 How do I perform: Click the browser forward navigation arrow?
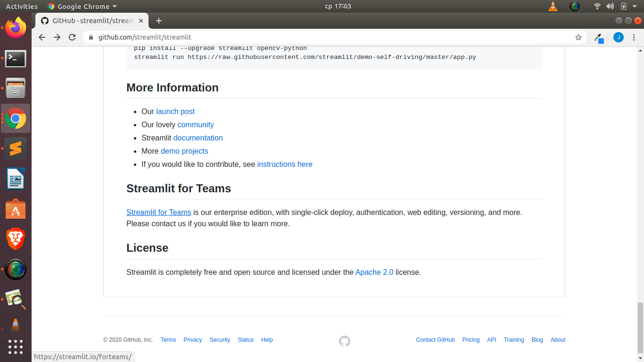[57, 37]
